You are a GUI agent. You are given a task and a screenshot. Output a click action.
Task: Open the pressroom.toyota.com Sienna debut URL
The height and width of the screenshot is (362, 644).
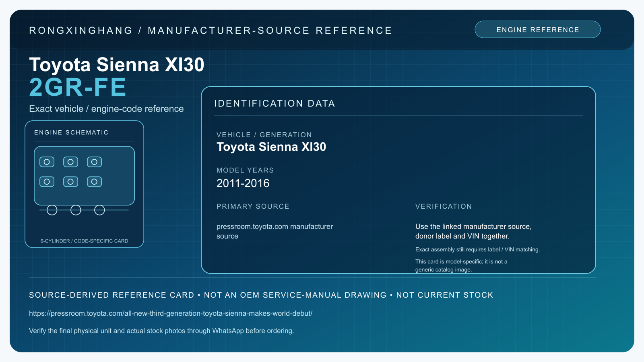pyautogui.click(x=171, y=313)
